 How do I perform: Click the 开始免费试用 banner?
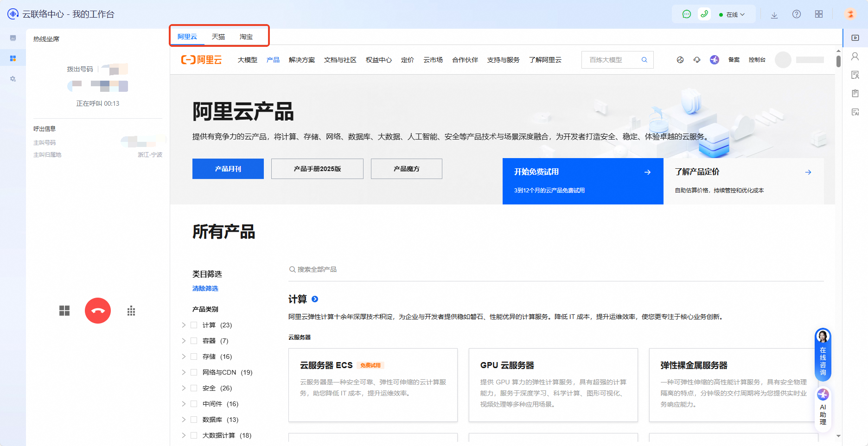coord(583,181)
